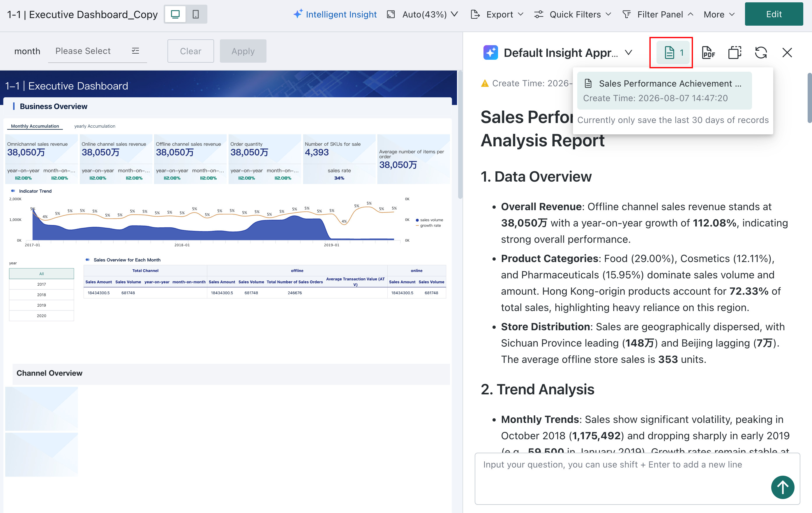Screen dimensions: 812x513
Task: Click the Online channel sales revenue card
Action: tap(116, 159)
